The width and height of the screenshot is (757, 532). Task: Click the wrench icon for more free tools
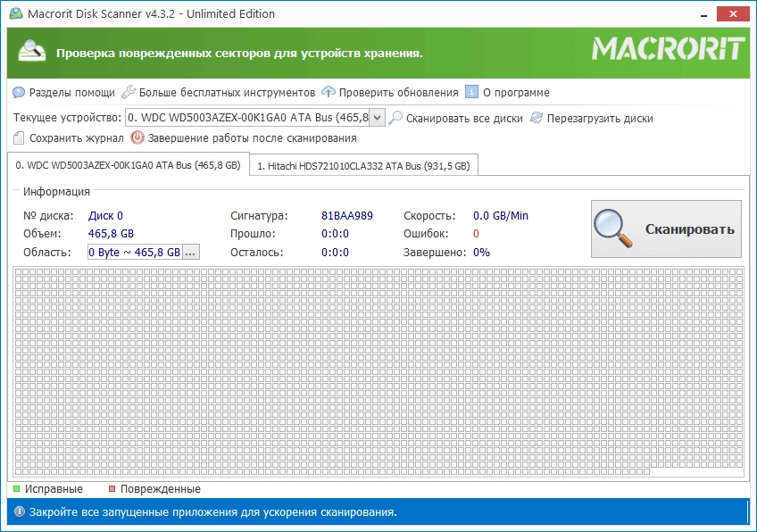pyautogui.click(x=129, y=92)
